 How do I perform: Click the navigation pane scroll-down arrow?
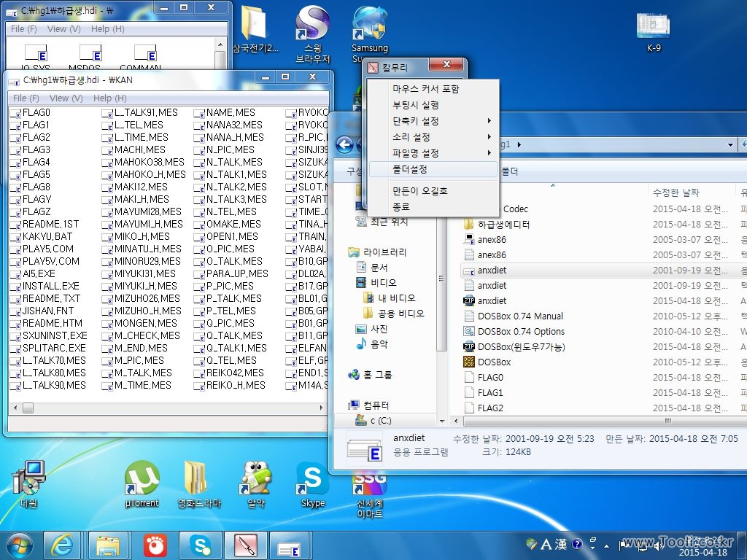point(441,421)
